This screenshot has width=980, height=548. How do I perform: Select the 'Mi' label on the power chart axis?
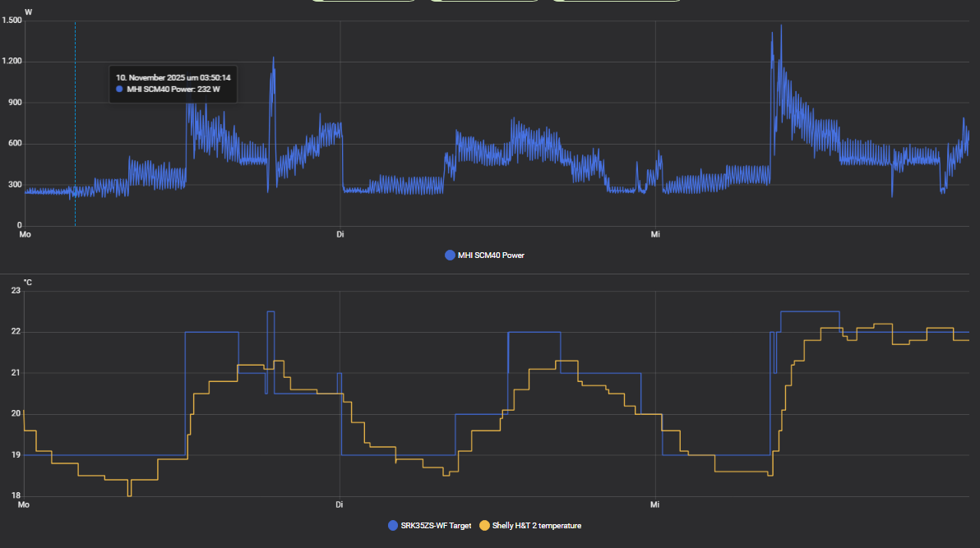coord(655,235)
